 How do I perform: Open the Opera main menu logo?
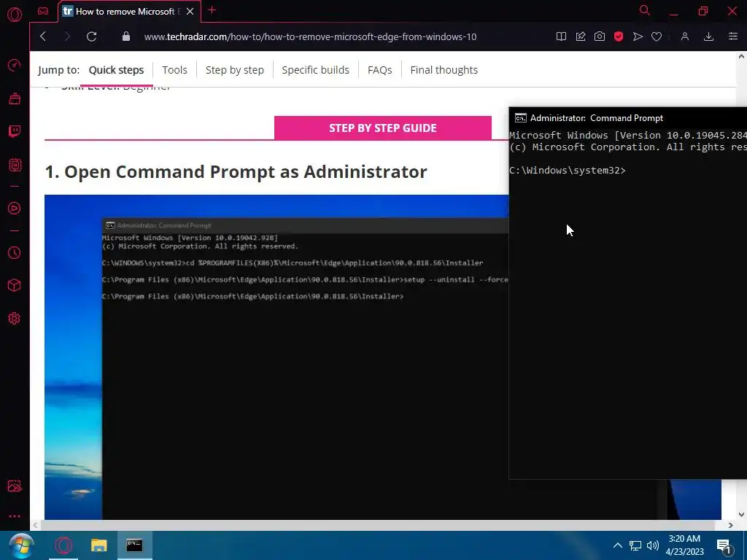pos(15,15)
